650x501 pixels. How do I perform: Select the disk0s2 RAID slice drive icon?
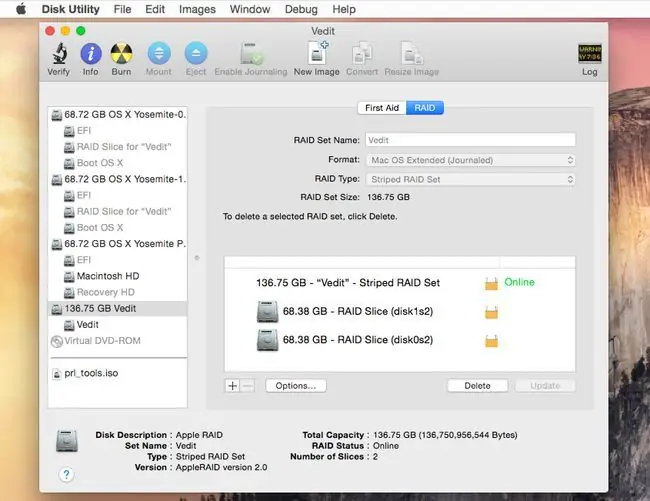(x=267, y=340)
